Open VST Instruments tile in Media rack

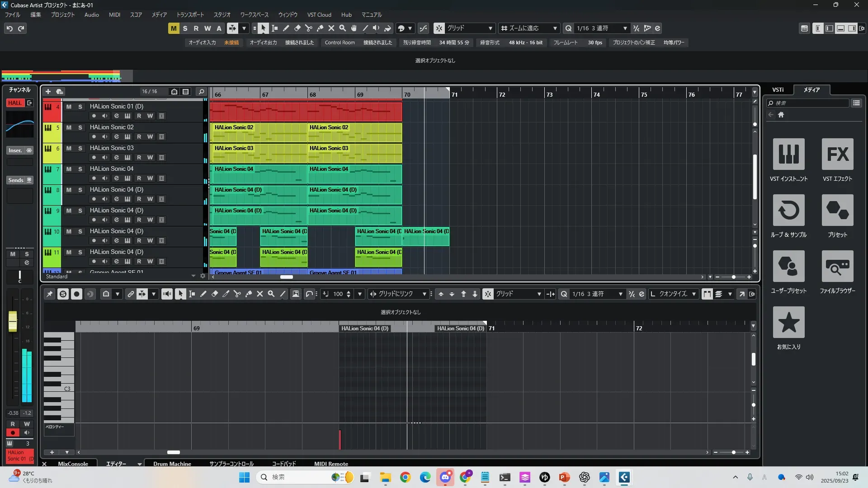pyautogui.click(x=788, y=155)
